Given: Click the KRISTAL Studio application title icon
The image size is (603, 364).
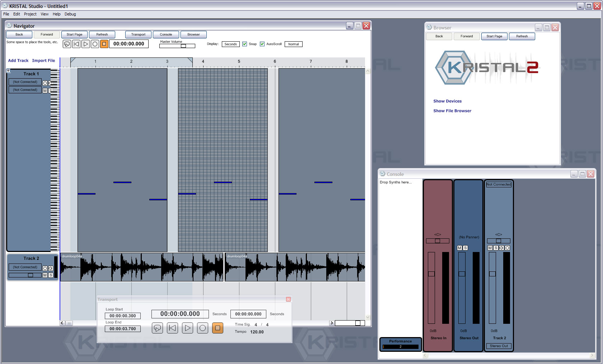Looking at the screenshot, I should point(5,6).
